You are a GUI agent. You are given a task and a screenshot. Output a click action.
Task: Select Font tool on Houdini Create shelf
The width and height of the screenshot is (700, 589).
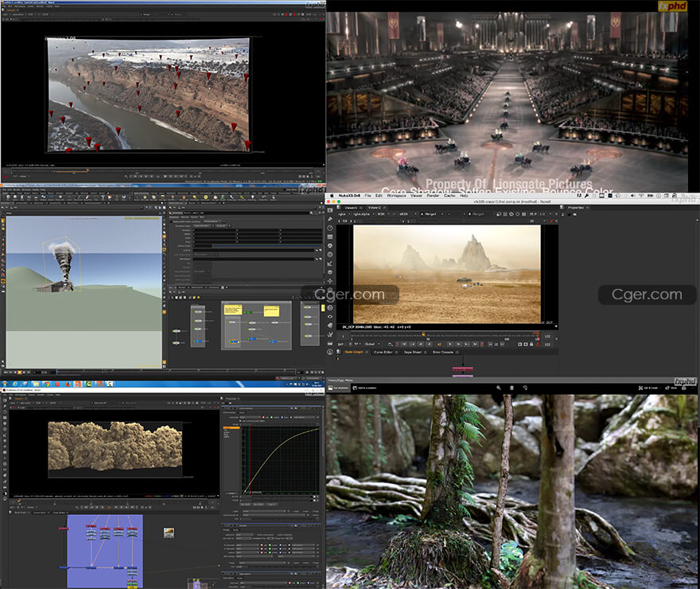click(x=103, y=197)
